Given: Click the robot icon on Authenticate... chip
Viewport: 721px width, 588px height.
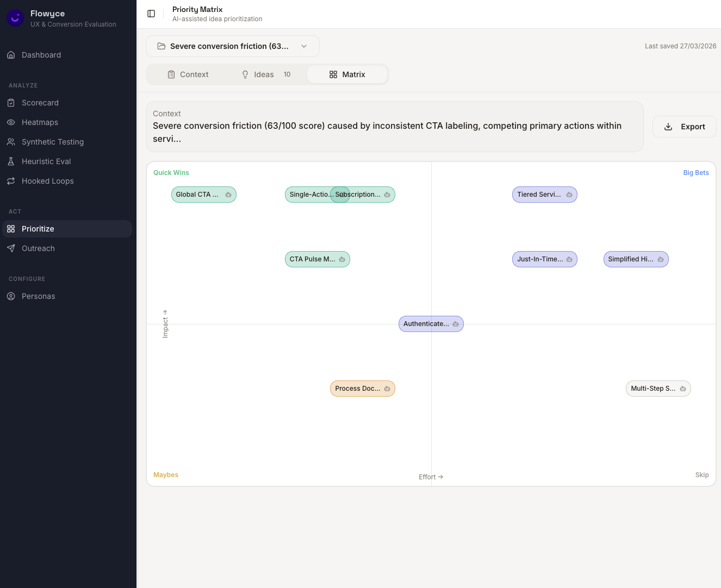Looking at the screenshot, I should click(x=456, y=324).
